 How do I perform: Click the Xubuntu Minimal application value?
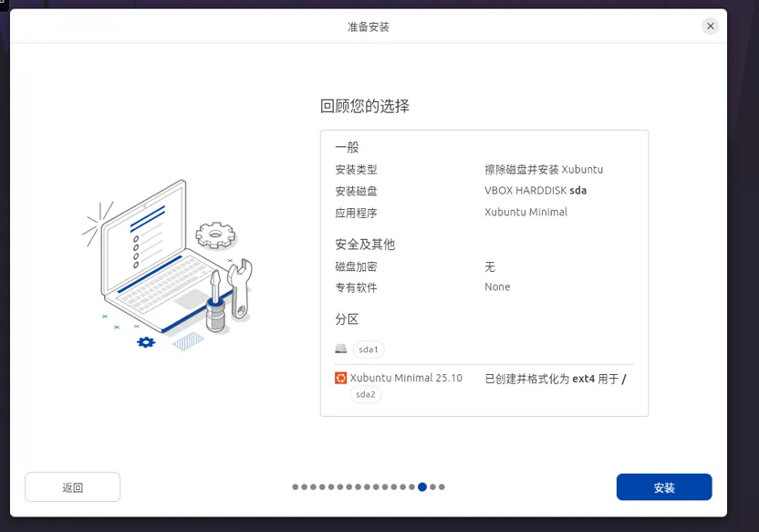pos(525,212)
